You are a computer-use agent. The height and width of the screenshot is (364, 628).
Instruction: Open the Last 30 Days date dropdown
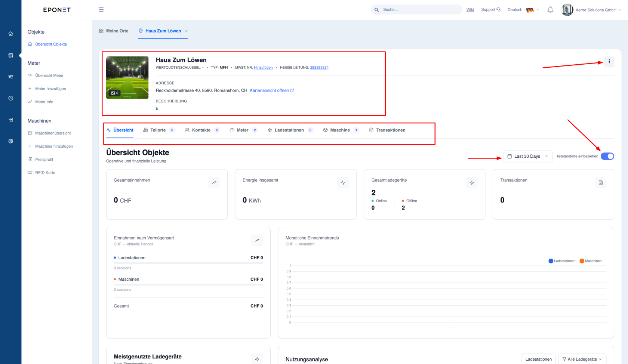528,156
